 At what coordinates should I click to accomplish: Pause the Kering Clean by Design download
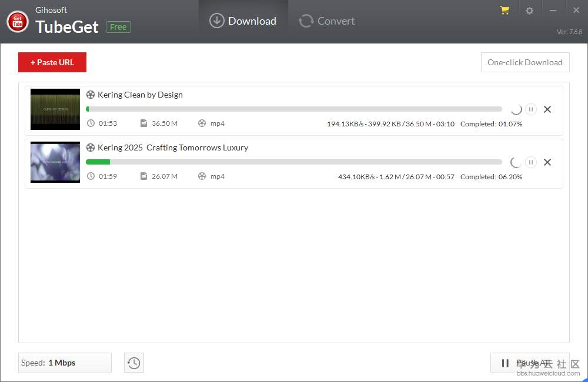531,109
